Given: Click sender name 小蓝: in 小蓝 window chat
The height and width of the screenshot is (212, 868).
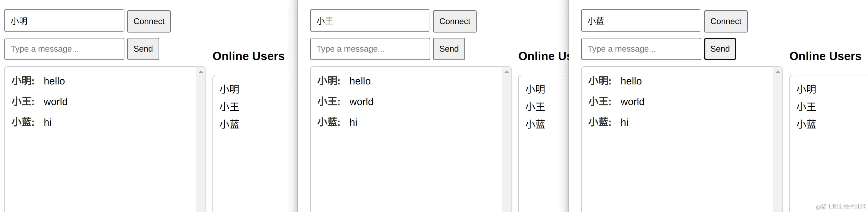Looking at the screenshot, I should (x=600, y=122).
